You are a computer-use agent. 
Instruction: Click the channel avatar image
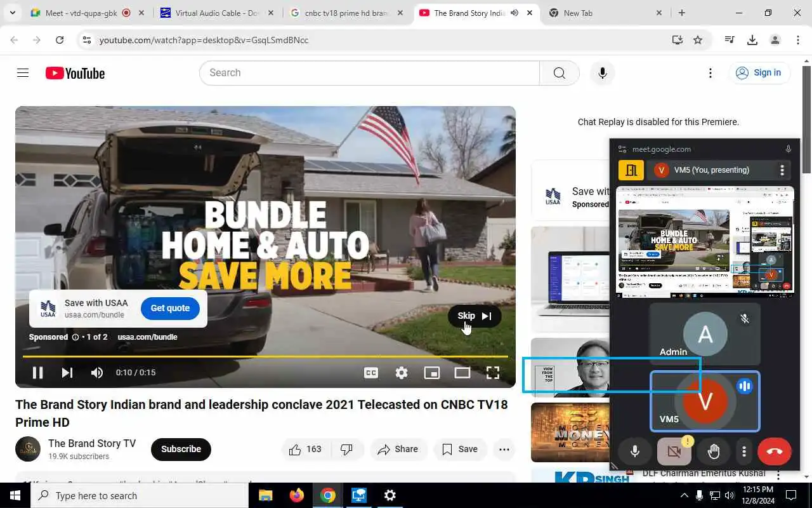(28, 449)
